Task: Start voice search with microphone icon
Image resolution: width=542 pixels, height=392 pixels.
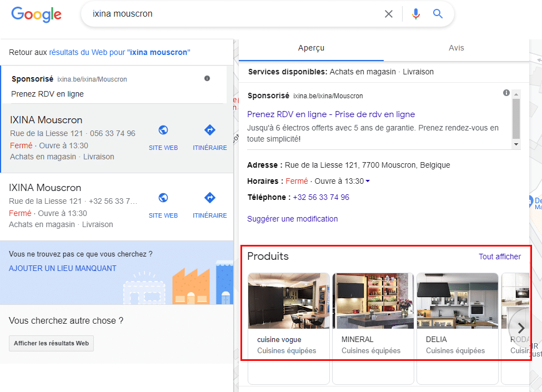Action: 416,14
